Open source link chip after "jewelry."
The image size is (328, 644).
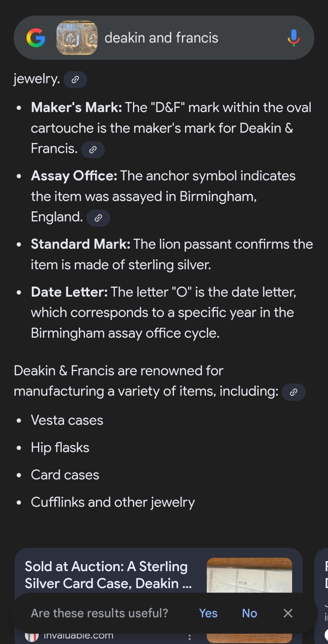click(x=75, y=79)
